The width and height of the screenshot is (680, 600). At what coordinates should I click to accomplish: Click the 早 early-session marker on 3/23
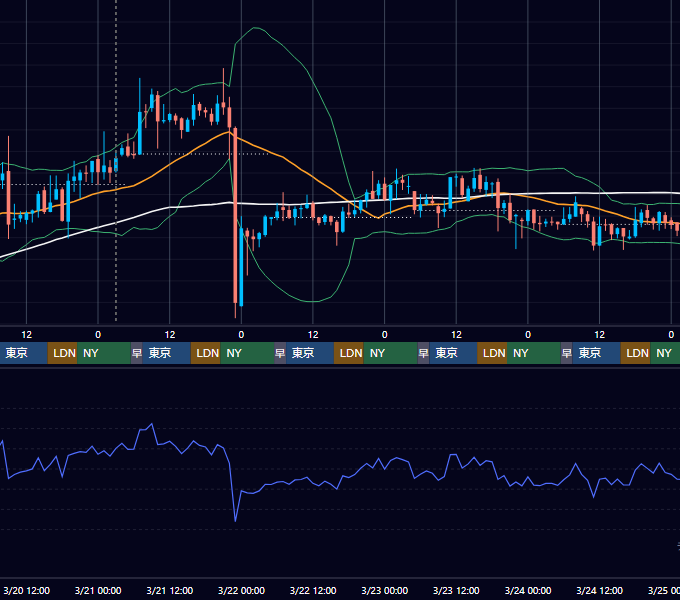[423, 353]
